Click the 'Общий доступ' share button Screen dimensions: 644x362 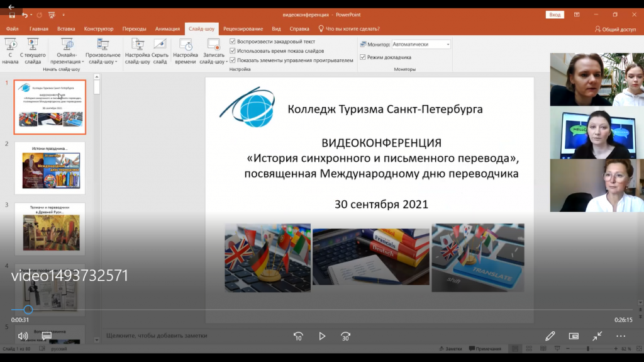[x=615, y=29]
